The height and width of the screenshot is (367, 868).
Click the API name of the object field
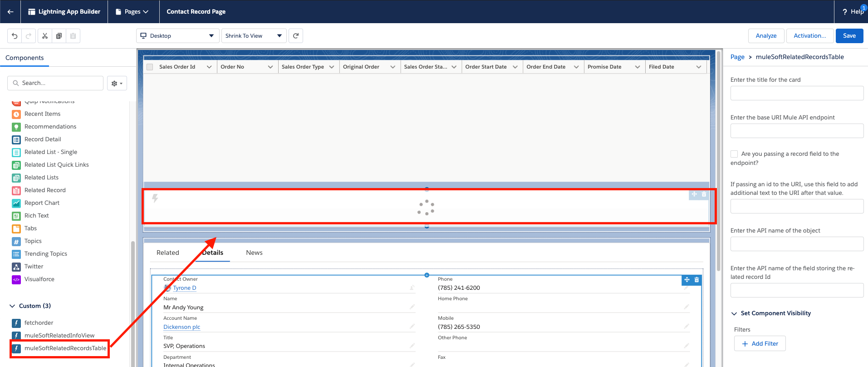(797, 244)
